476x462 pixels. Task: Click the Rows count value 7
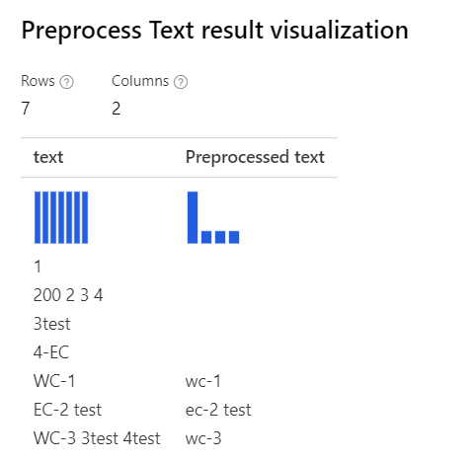[26, 109]
